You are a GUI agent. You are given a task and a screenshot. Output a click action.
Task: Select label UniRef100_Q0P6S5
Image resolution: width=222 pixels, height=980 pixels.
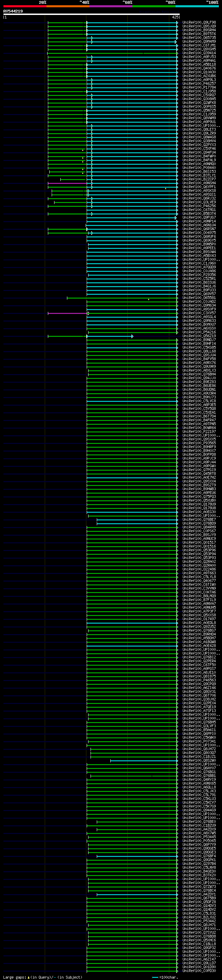(199, 106)
